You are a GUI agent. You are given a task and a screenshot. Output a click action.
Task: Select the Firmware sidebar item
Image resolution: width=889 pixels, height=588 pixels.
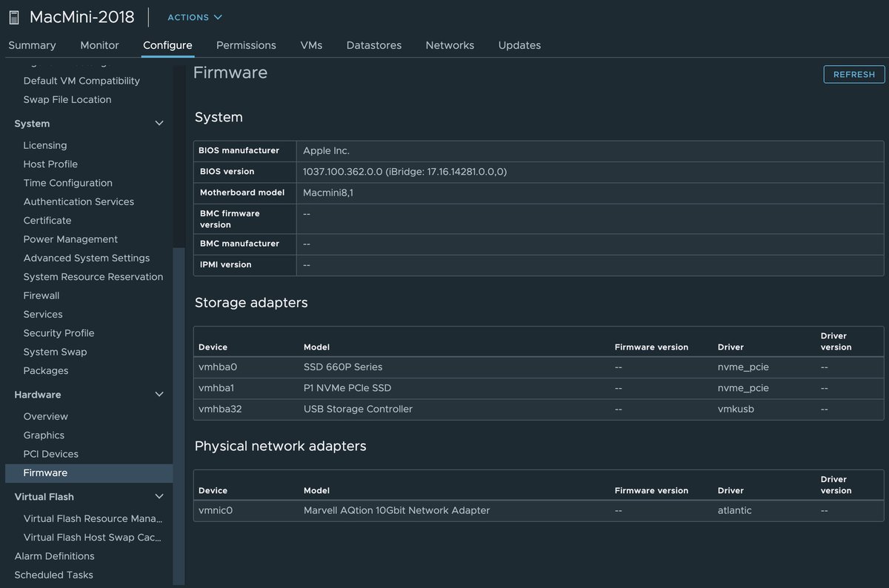[89, 472]
